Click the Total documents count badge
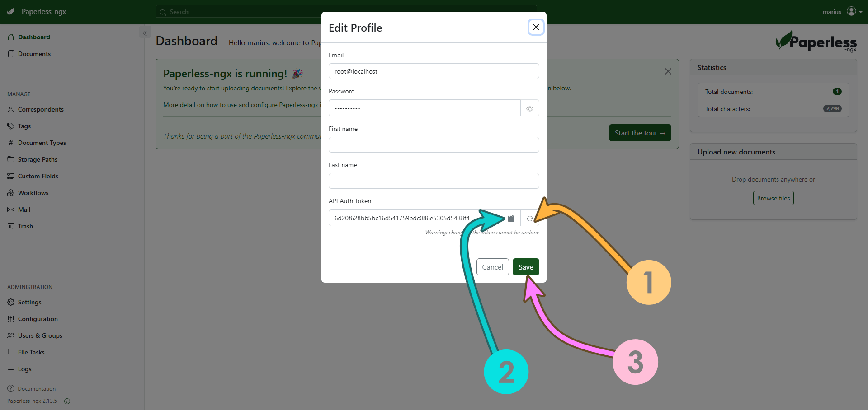The image size is (868, 410). click(x=837, y=91)
